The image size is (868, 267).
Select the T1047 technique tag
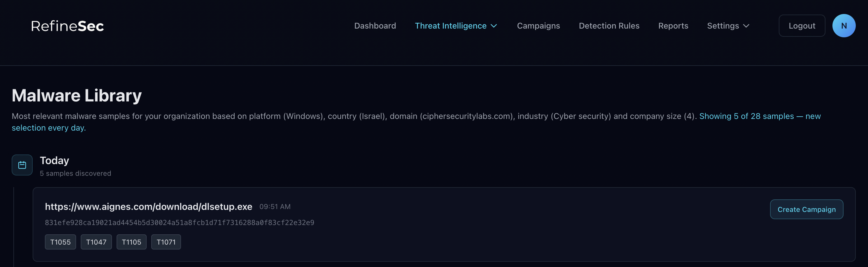coord(96,242)
